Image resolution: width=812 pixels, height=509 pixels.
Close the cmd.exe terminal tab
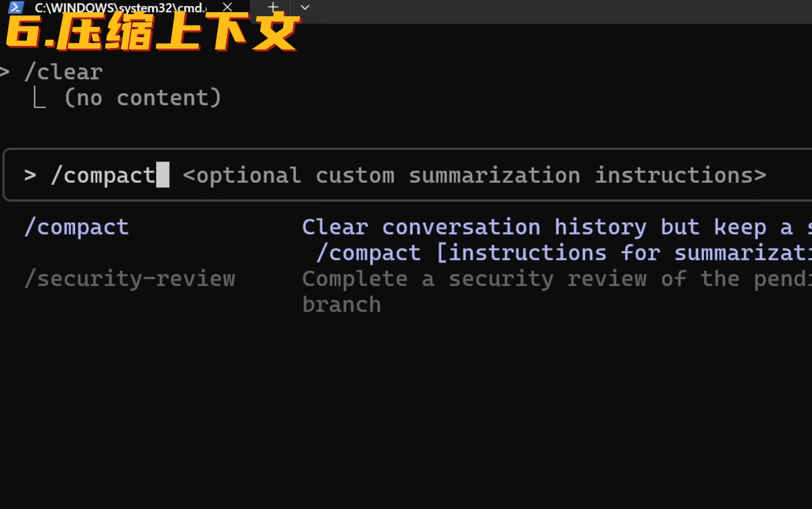click(x=227, y=7)
